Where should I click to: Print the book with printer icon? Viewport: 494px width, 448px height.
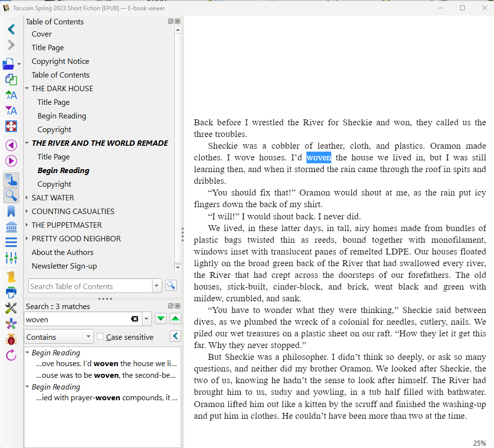(x=11, y=292)
